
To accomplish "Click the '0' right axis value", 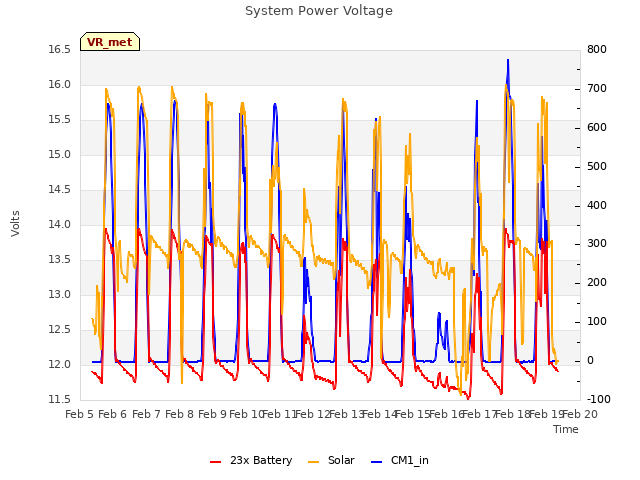I will pos(590,361).
